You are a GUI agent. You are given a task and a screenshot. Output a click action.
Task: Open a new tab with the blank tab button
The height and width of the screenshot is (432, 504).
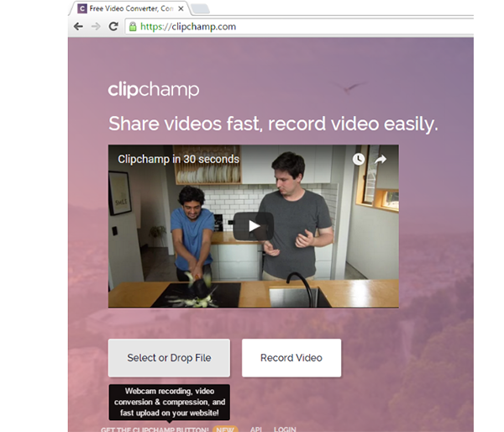tap(200, 9)
